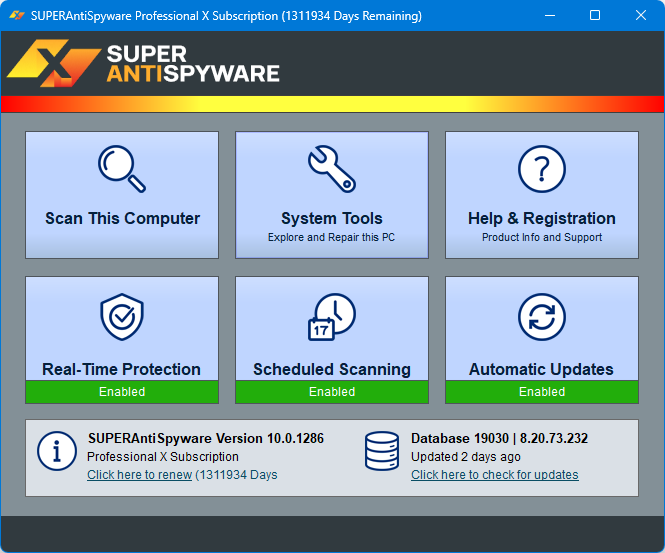Screen dimensions: 665x553
Task: Click the SUPERAntiSpyware logo in header
Action: click(x=143, y=64)
